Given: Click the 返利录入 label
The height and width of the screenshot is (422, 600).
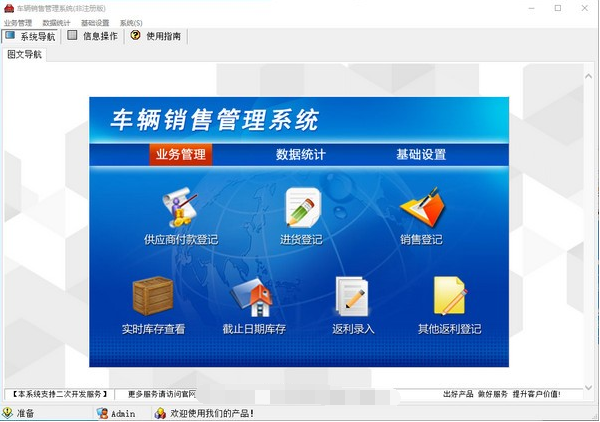Looking at the screenshot, I should [353, 329].
